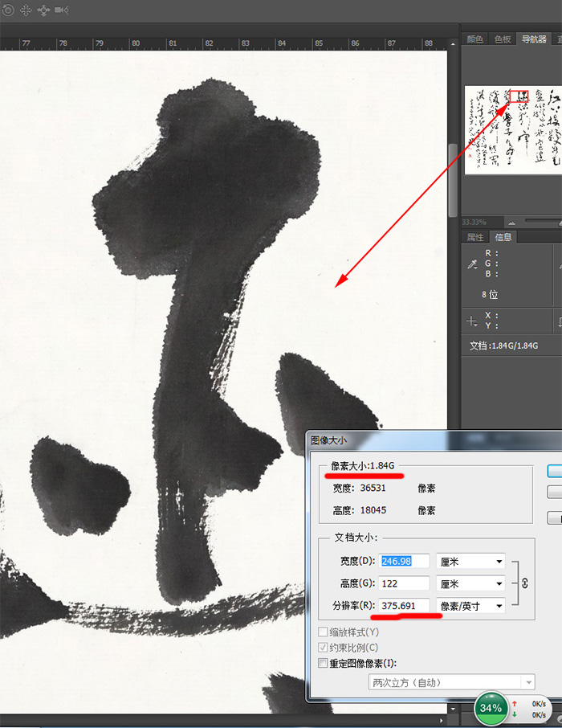Open the width unit 厘米 dropdown
Screen dimensions: 562x728
470,562
